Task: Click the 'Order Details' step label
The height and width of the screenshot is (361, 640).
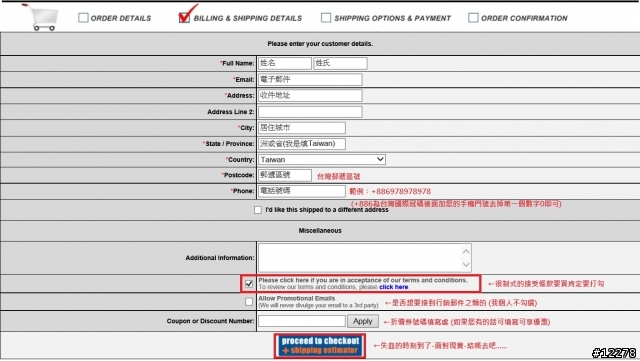Action: (x=121, y=18)
